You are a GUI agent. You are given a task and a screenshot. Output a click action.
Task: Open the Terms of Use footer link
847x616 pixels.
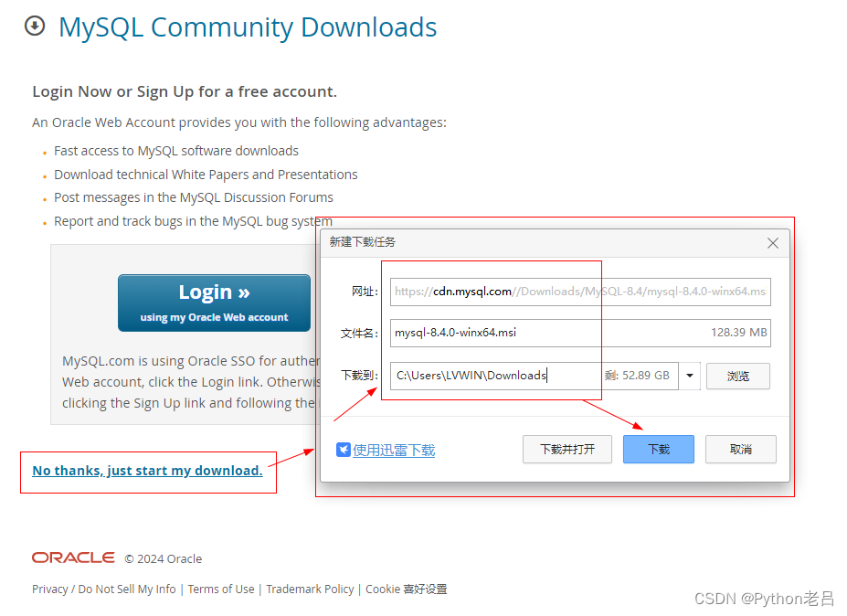point(221,589)
